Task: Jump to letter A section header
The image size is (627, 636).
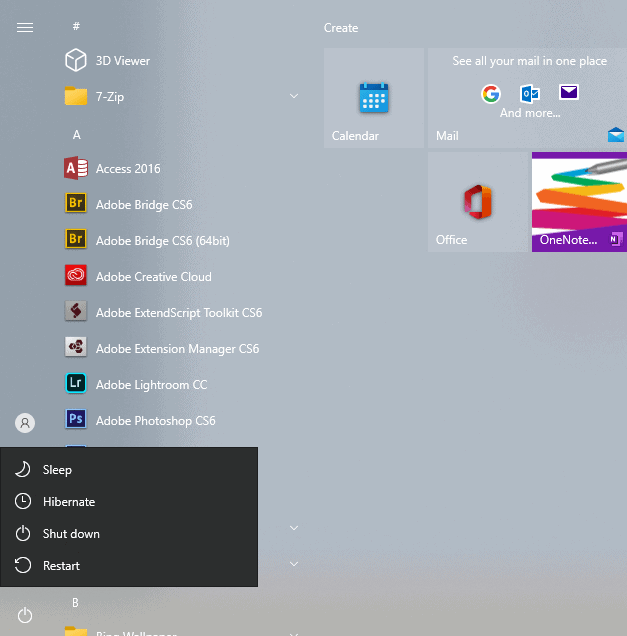Action: tap(77, 134)
